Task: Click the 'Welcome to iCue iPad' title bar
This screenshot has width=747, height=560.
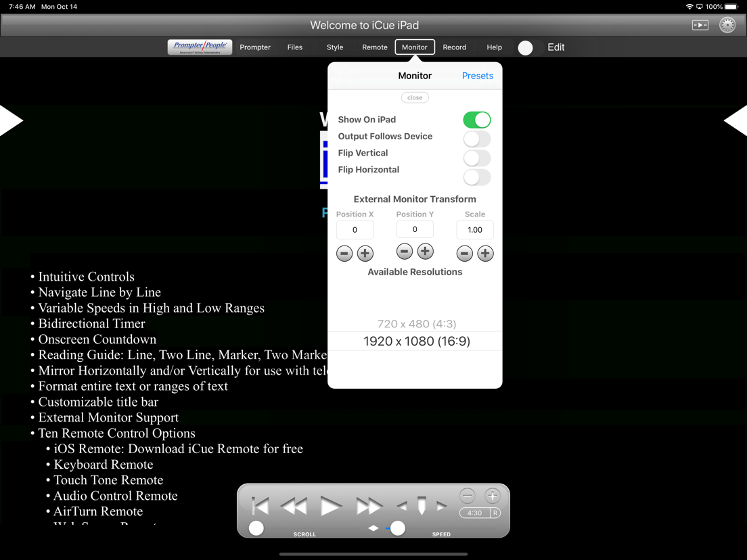Action: (365, 25)
